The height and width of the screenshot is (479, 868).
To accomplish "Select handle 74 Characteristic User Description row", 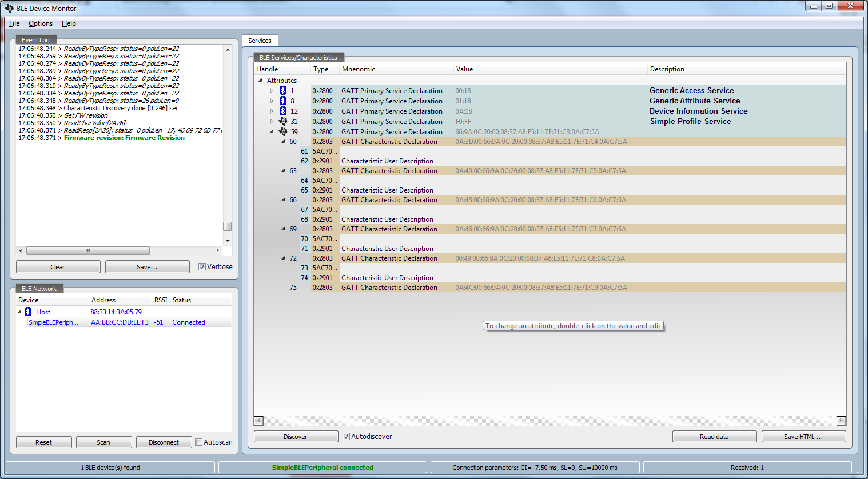I will 573,278.
